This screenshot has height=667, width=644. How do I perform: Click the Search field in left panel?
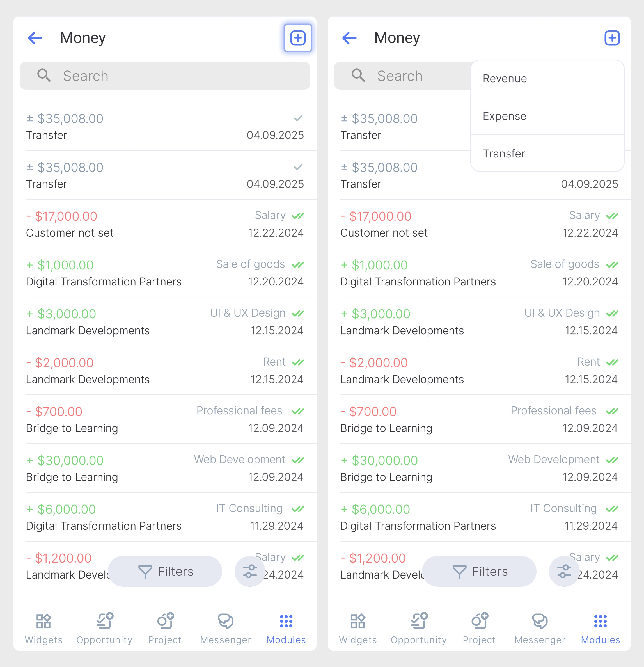point(165,76)
